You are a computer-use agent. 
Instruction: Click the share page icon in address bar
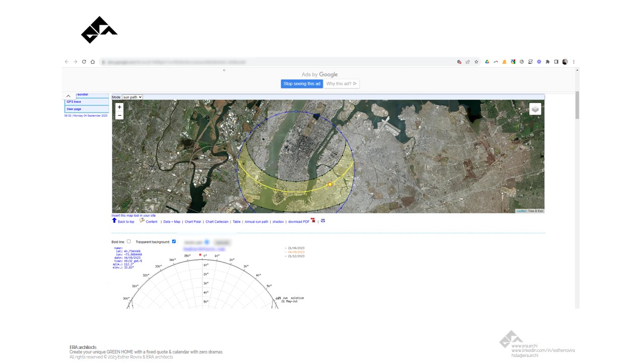click(467, 62)
